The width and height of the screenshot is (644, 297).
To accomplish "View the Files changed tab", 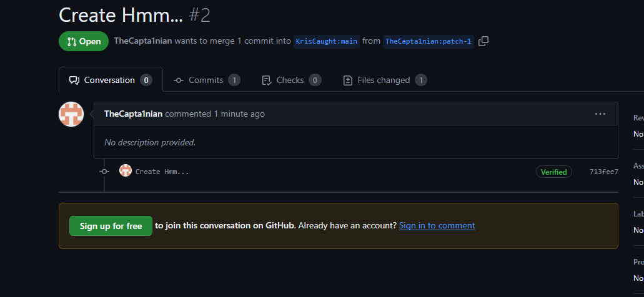I will (385, 80).
